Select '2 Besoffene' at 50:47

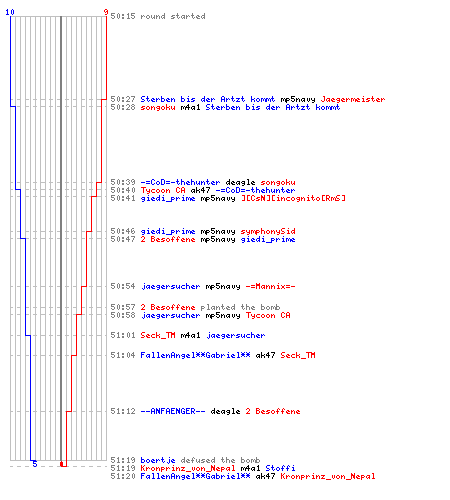coord(168,239)
